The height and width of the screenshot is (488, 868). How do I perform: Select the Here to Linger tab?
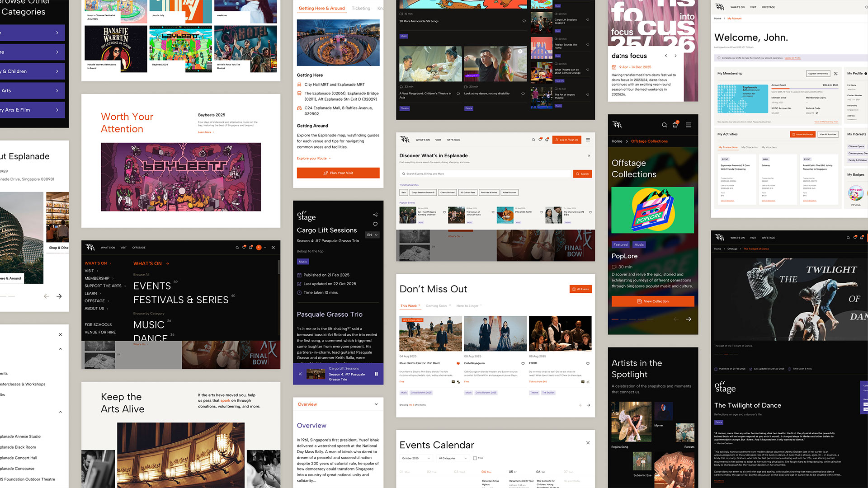pyautogui.click(x=469, y=306)
